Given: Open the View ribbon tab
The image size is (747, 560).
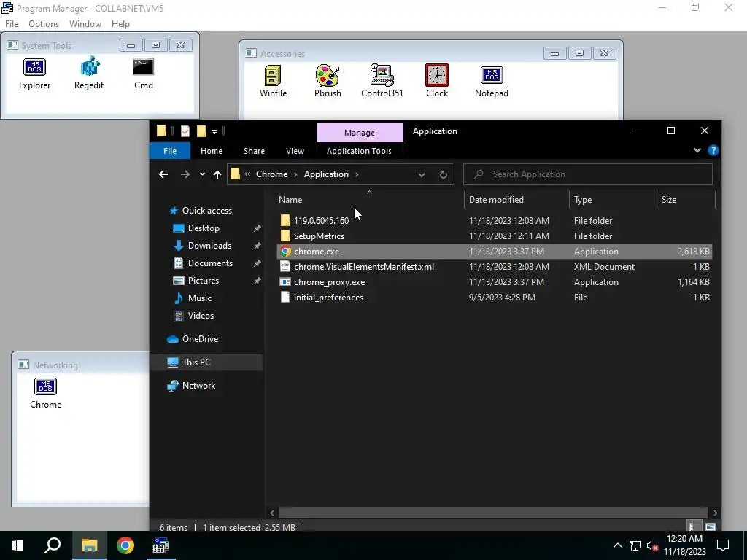Looking at the screenshot, I should [x=295, y=151].
